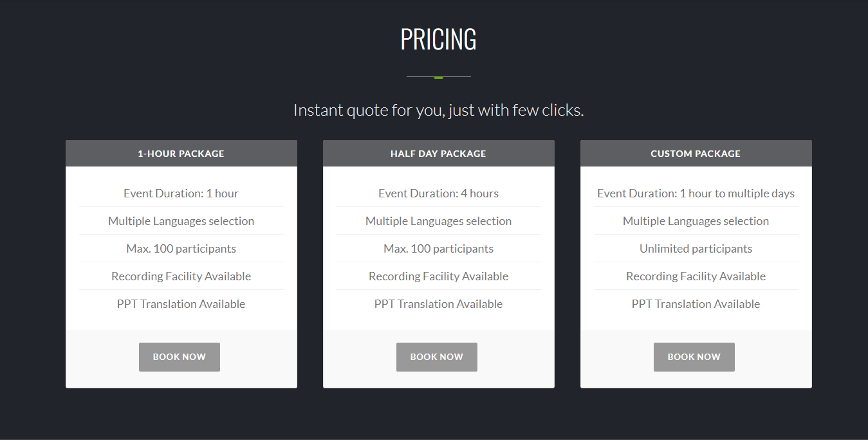Image resolution: width=868 pixels, height=441 pixels.
Task: Click the Pricing section heading
Action: (x=438, y=40)
